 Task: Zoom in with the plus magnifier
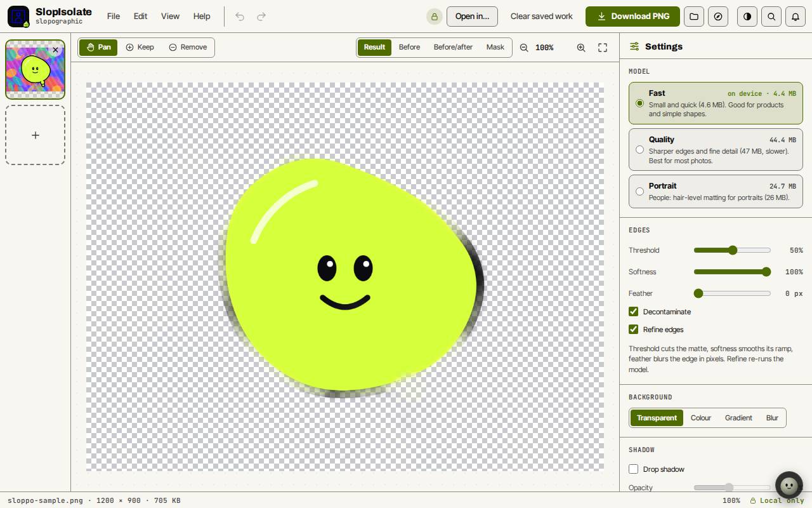(x=581, y=48)
